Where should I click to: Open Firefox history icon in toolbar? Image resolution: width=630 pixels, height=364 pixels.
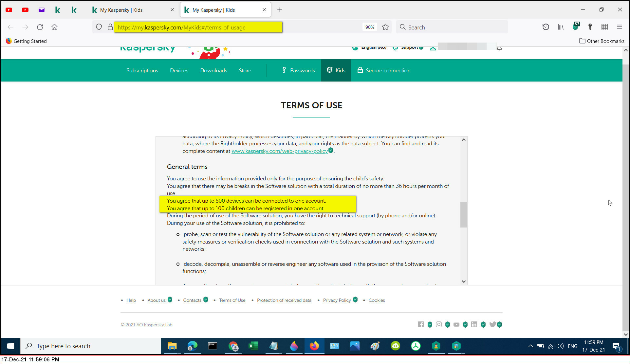coord(546,27)
